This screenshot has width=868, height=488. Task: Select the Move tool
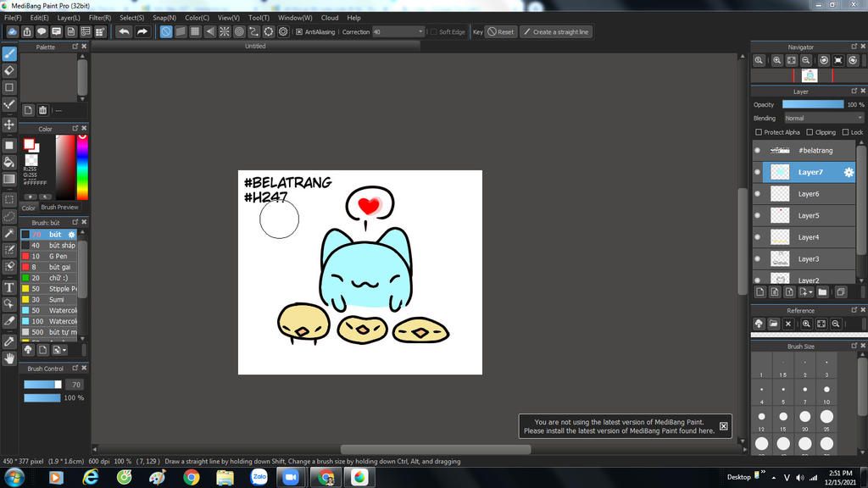coord(9,125)
